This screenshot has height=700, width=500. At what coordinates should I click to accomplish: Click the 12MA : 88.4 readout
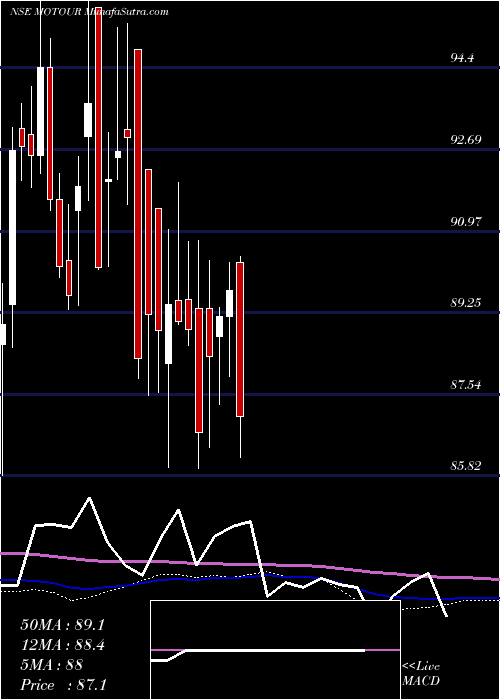point(62,645)
